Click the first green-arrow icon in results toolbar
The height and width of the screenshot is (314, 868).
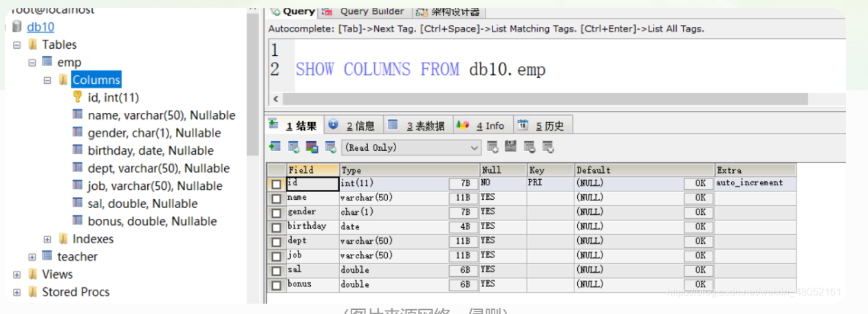(x=275, y=147)
